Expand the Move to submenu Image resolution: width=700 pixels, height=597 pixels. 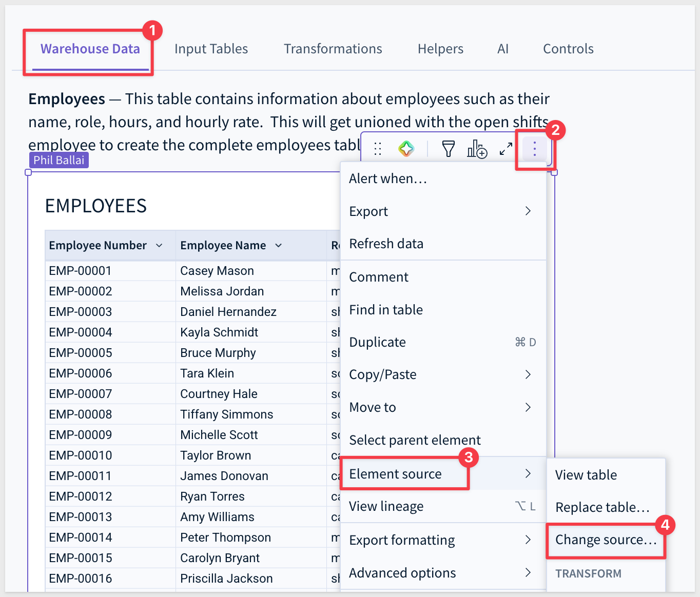[443, 407]
